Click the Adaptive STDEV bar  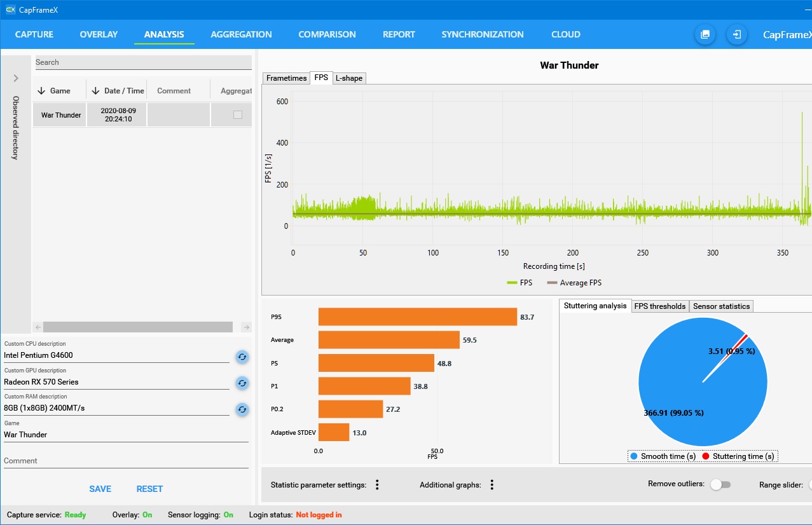point(334,432)
